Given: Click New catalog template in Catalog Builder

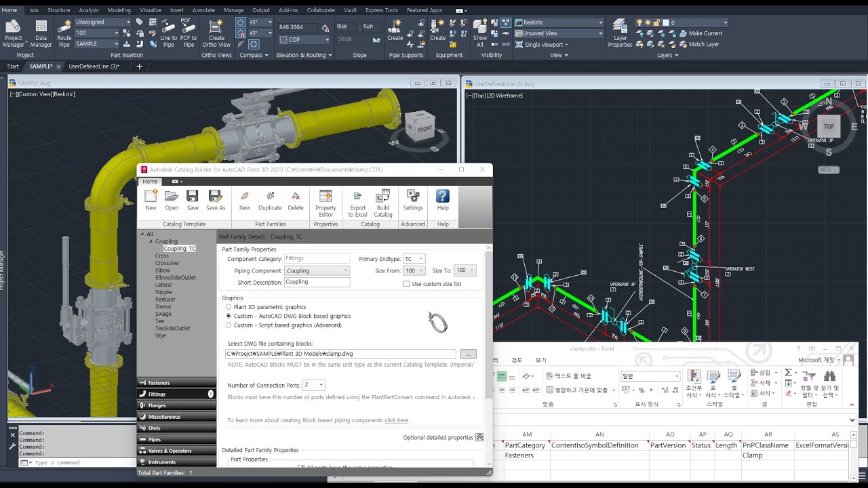Looking at the screenshot, I should click(x=151, y=201).
